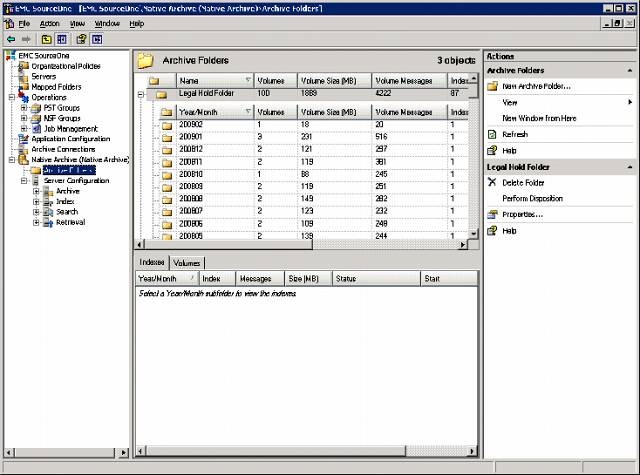Select Mapped Folders node in the tree

[x=56, y=87]
